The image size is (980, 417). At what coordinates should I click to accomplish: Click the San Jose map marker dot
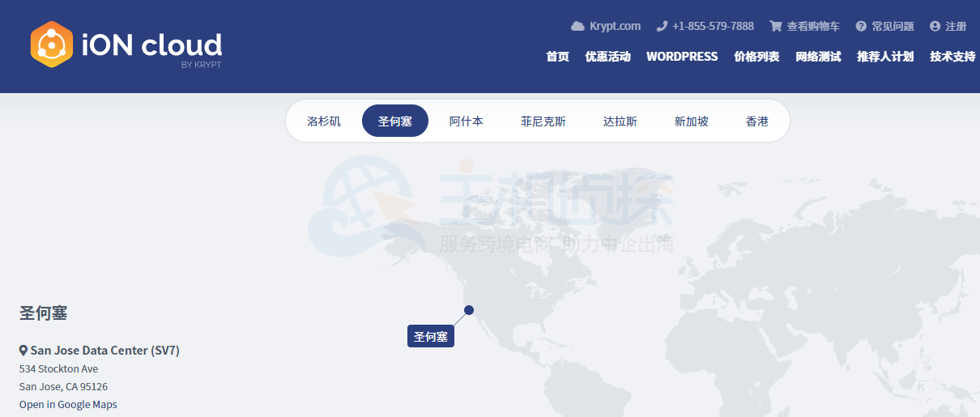tap(469, 310)
